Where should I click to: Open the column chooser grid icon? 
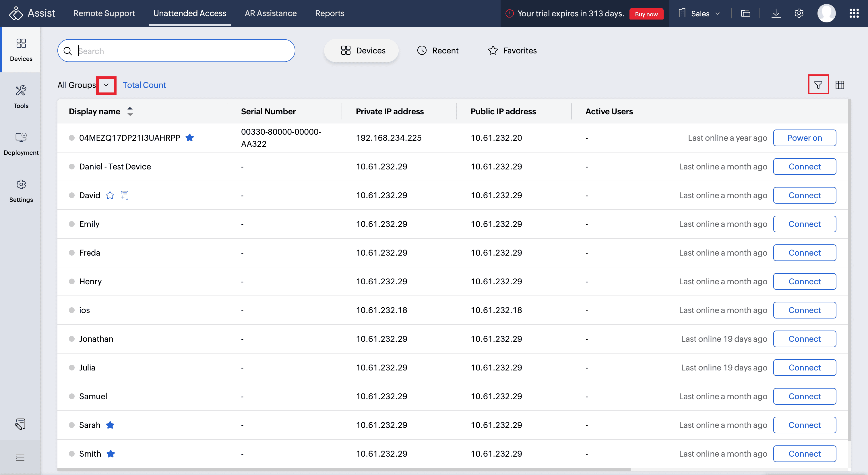pyautogui.click(x=840, y=85)
